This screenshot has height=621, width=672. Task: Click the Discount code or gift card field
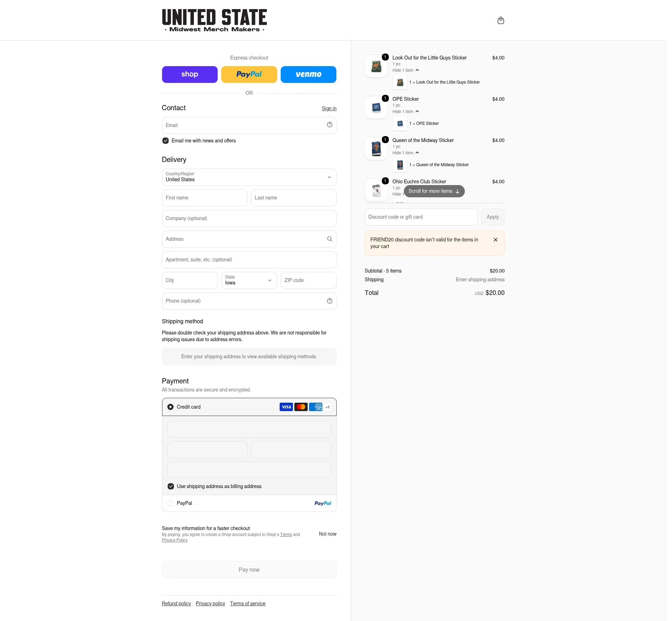[421, 217]
